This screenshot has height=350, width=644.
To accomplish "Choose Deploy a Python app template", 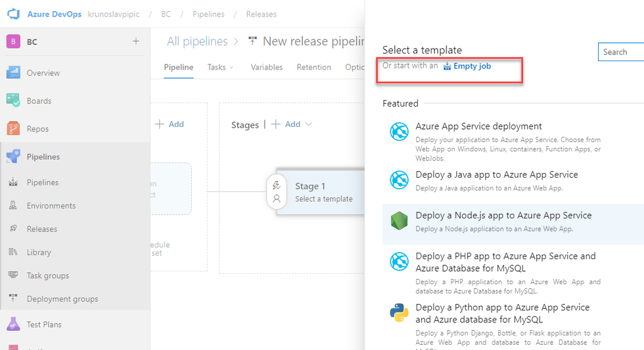I will click(502, 313).
